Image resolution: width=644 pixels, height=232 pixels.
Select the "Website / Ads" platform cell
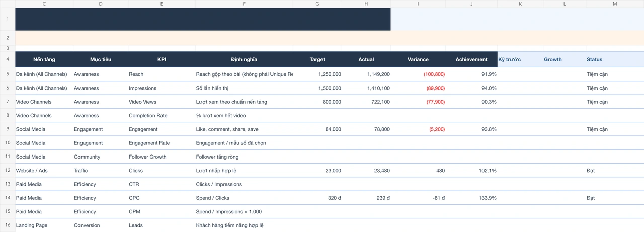(44, 171)
